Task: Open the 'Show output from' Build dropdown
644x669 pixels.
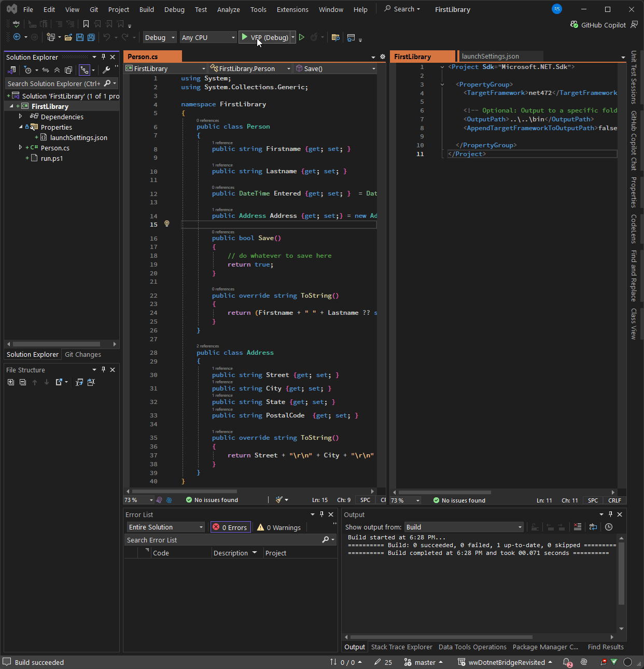Action: click(464, 527)
